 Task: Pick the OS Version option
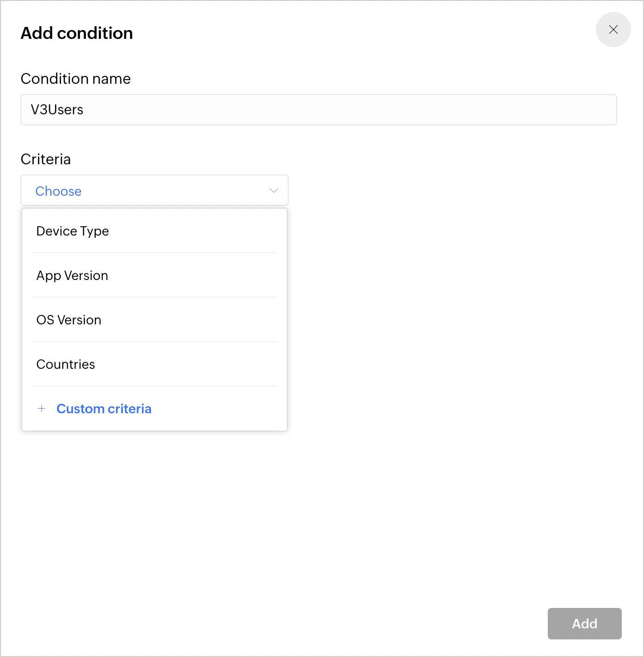tap(69, 320)
